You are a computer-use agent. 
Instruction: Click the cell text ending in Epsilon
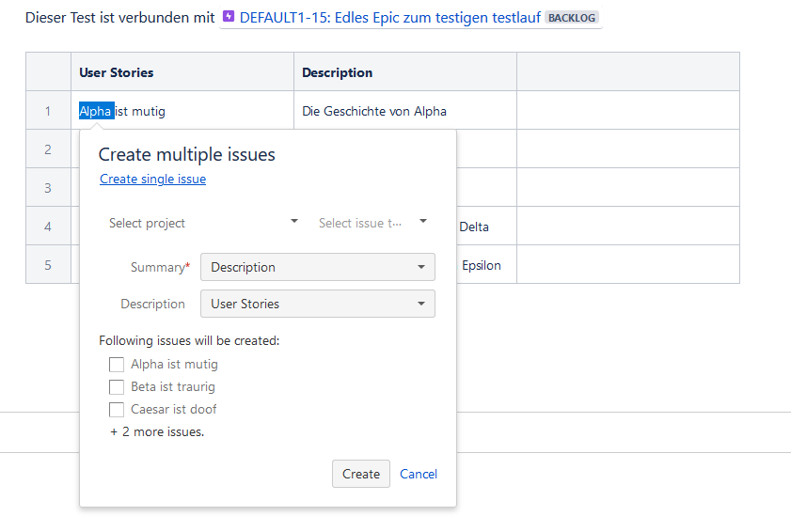482,265
